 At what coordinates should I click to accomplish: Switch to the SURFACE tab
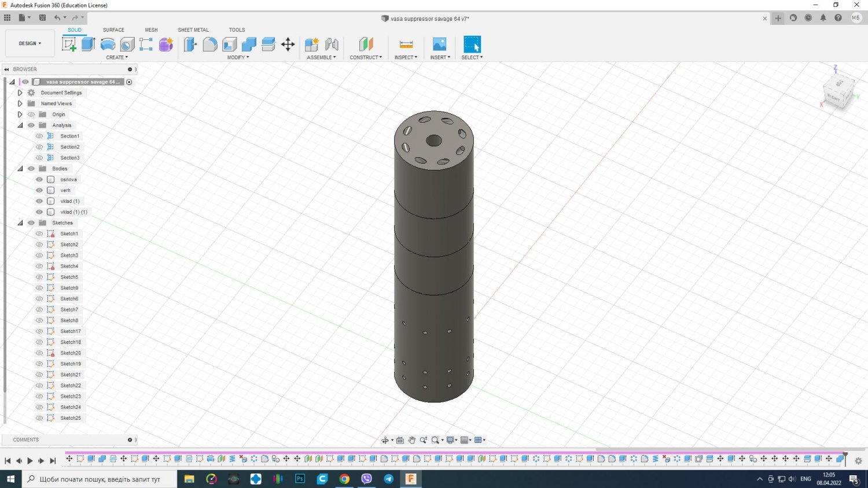click(113, 29)
